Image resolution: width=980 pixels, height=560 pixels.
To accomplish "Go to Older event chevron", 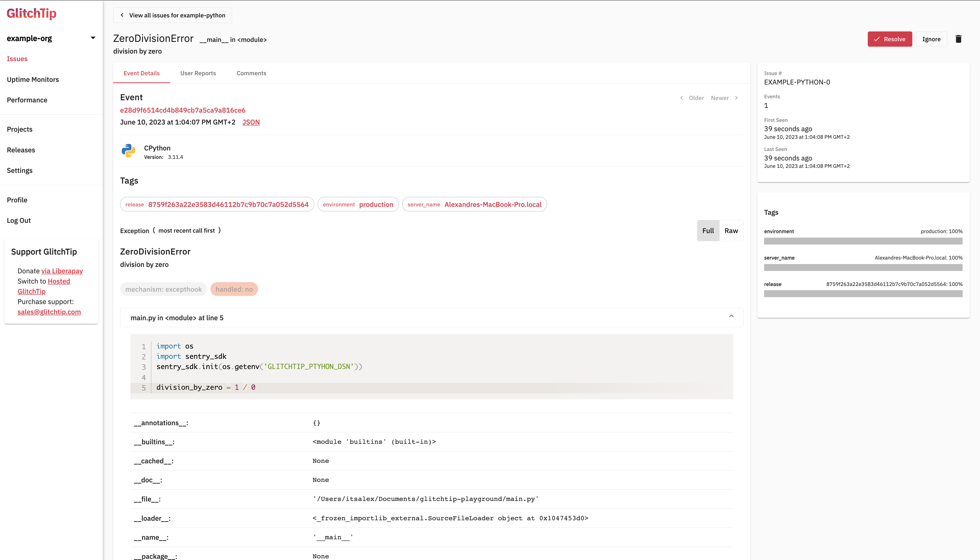I will 682,98.
